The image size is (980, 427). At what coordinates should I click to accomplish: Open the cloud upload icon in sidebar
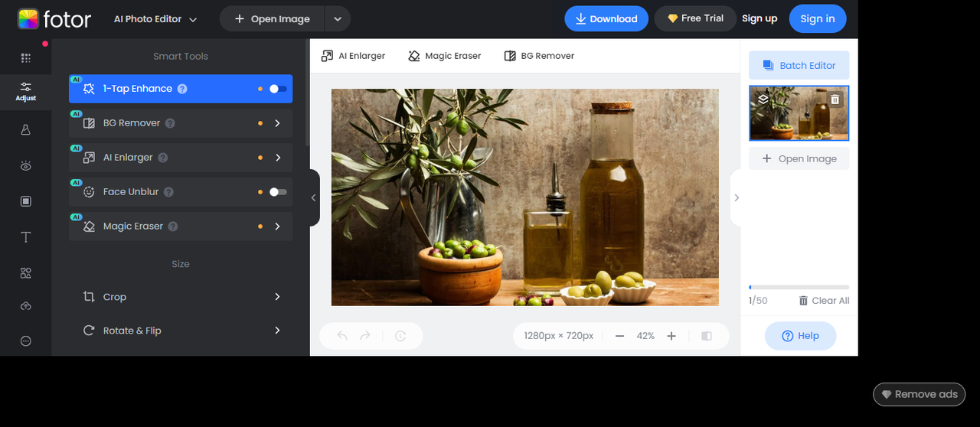click(x=26, y=306)
